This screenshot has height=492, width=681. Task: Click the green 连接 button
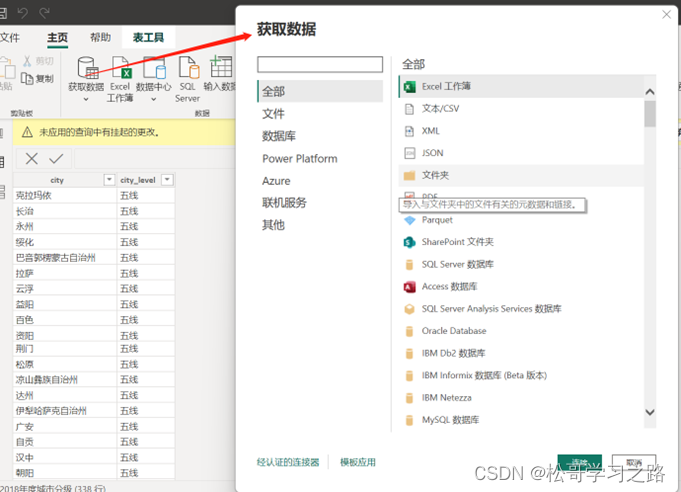pos(579,462)
